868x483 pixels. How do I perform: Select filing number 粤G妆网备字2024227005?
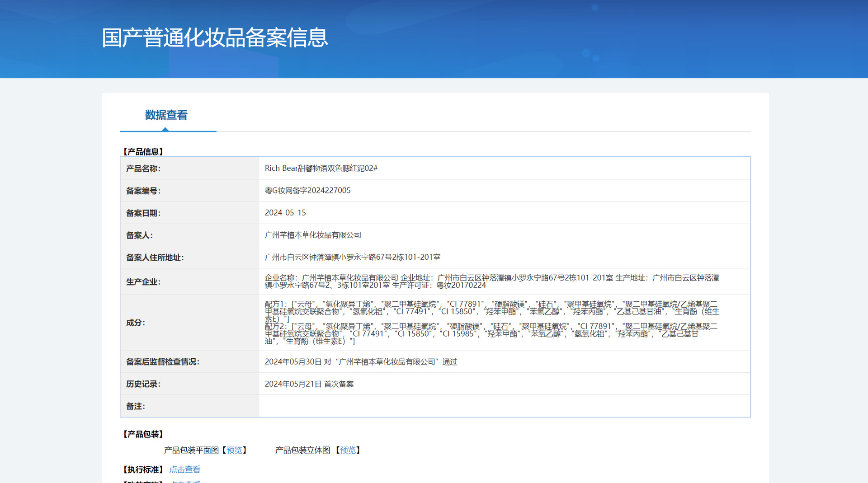pyautogui.click(x=307, y=190)
